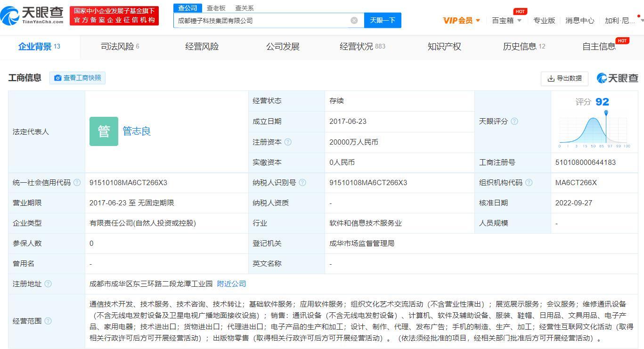Click approval date 2022-09-27

point(573,203)
